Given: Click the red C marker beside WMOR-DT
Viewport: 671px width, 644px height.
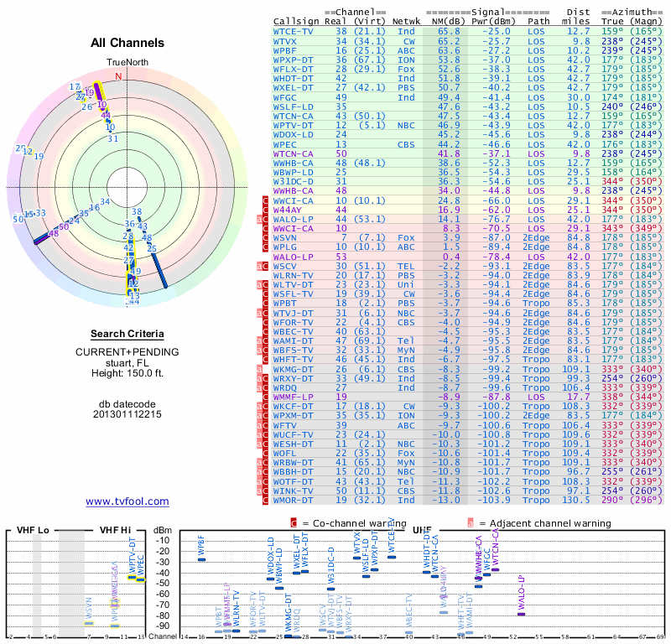Looking at the screenshot, I should (x=265, y=501).
